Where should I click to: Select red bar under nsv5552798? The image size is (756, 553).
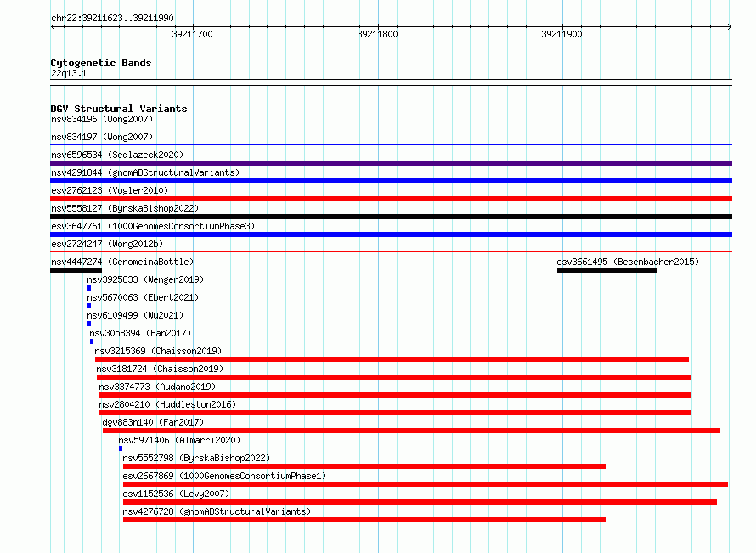364,466
